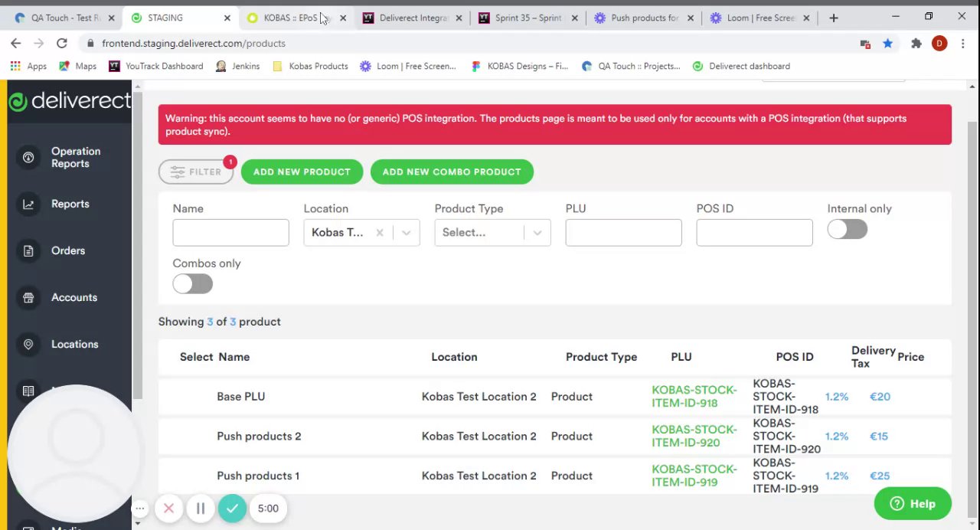The width and height of the screenshot is (980, 530).
Task: Click the Operation Reports sidebar icon
Action: tap(28, 158)
